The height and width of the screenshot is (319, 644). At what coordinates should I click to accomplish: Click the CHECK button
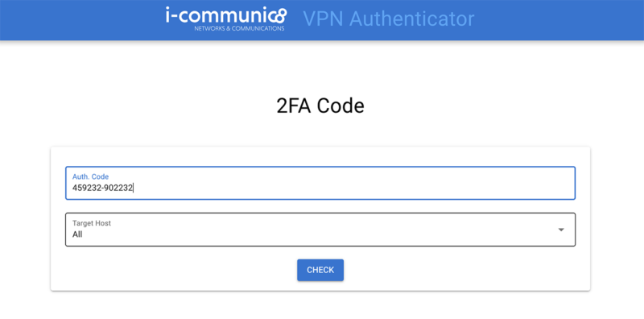click(x=320, y=270)
